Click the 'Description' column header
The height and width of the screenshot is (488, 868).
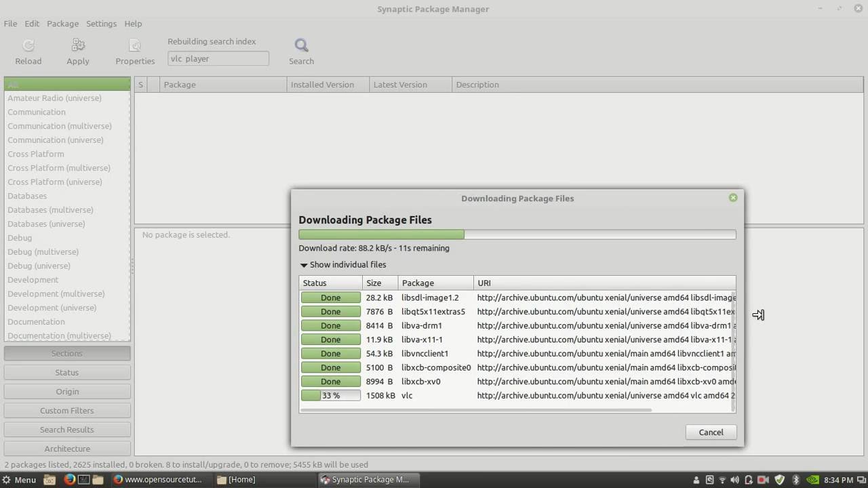click(658, 85)
